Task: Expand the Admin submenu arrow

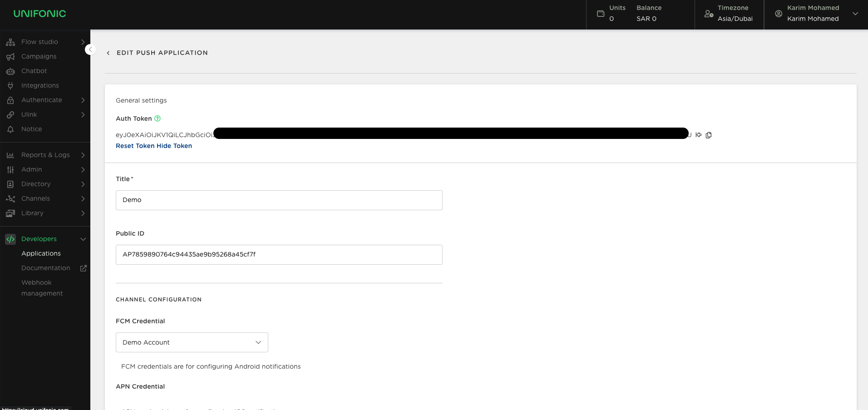Action: coord(83,169)
